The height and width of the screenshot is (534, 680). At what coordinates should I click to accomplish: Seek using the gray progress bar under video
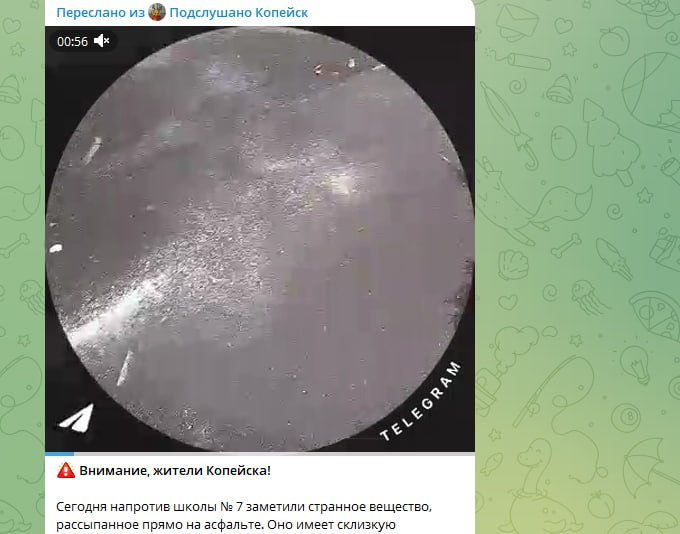[x=275, y=454]
